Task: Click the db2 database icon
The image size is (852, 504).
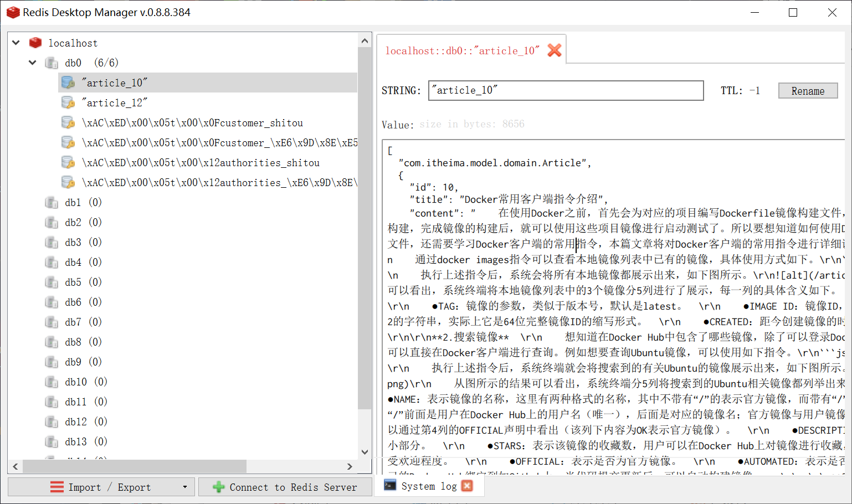Action: tap(52, 222)
